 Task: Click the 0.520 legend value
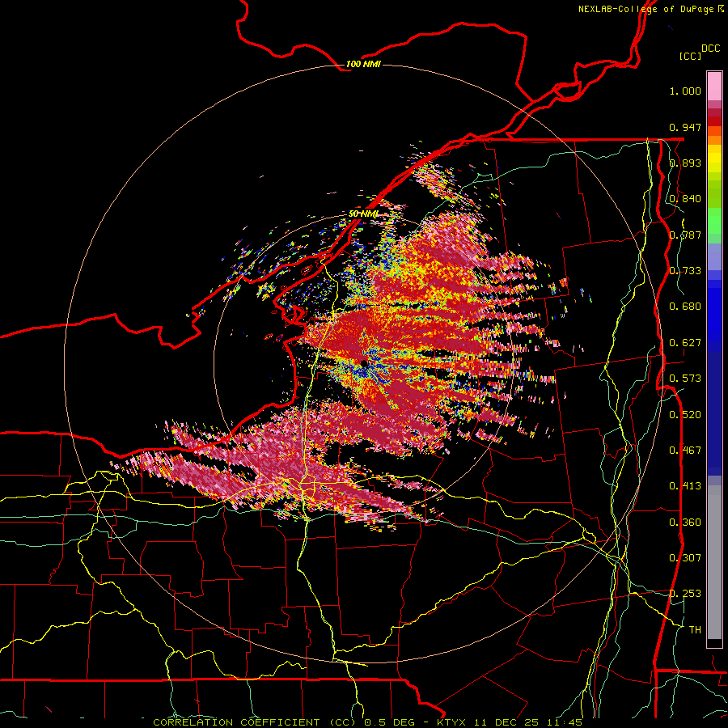point(685,415)
